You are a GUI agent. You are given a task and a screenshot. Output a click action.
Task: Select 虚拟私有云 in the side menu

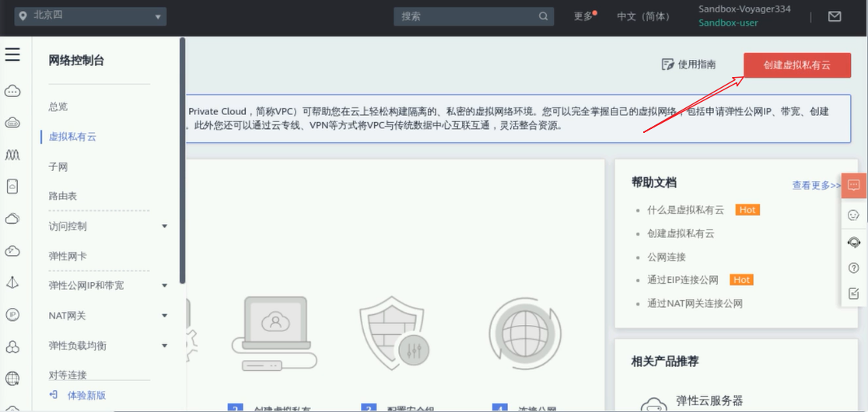[72, 137]
